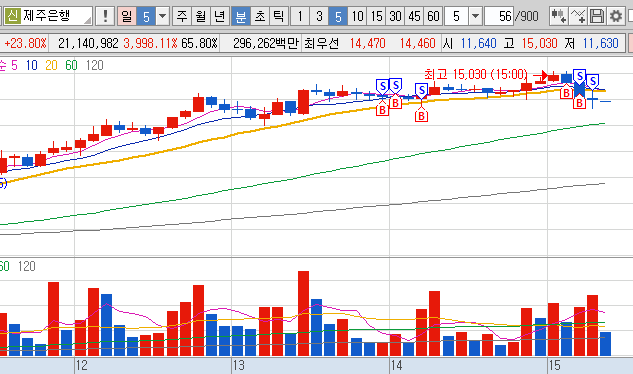This screenshot has height=374, width=633.
Task: Switch to 월 (monthly) chart
Action: (201, 16)
